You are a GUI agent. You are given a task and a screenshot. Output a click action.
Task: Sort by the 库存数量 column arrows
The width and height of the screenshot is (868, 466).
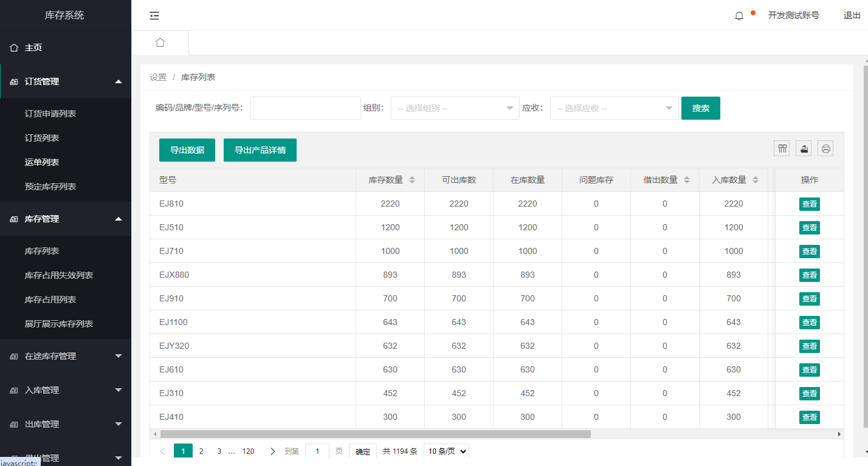pos(412,180)
